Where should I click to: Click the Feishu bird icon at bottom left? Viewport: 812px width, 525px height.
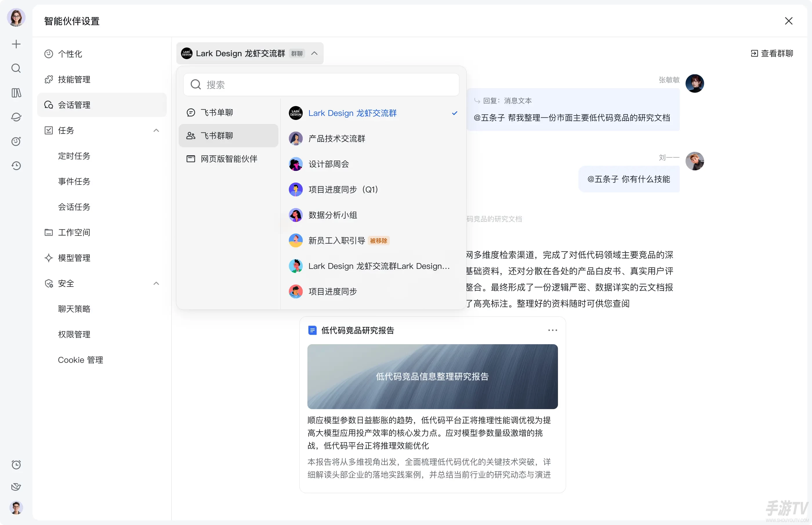(16, 486)
